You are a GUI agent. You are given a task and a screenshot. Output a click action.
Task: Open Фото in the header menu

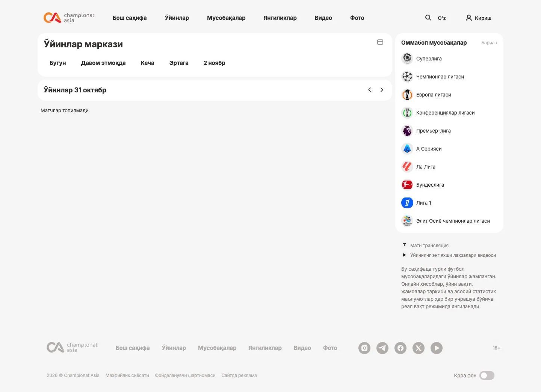pyautogui.click(x=357, y=18)
